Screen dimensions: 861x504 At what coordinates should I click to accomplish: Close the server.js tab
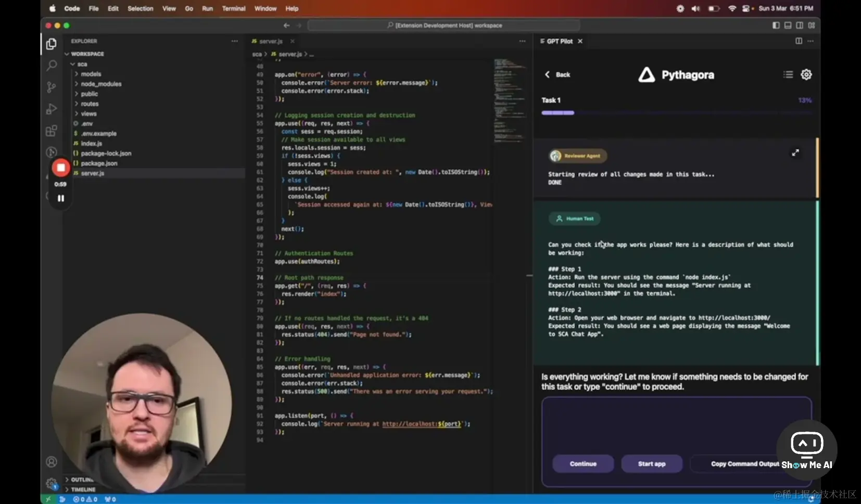tap(293, 41)
